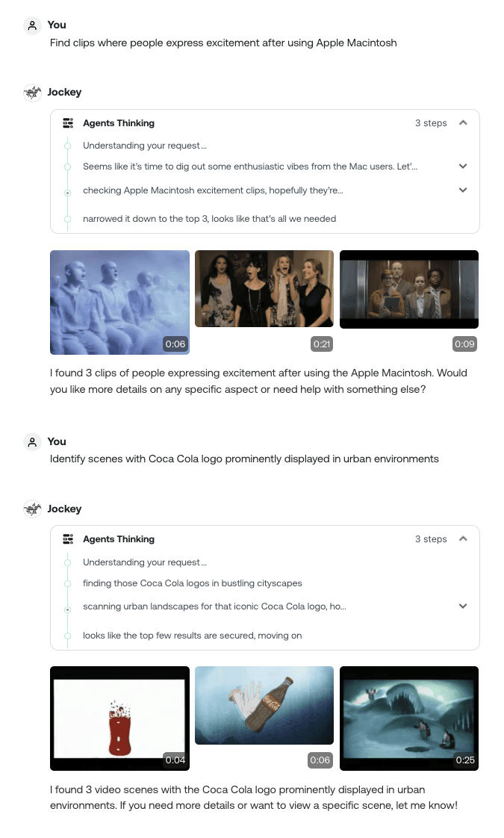Click the Jockey horse logo above the Coca Cola results
The width and height of the screenshot is (504, 838).
pos(33,509)
